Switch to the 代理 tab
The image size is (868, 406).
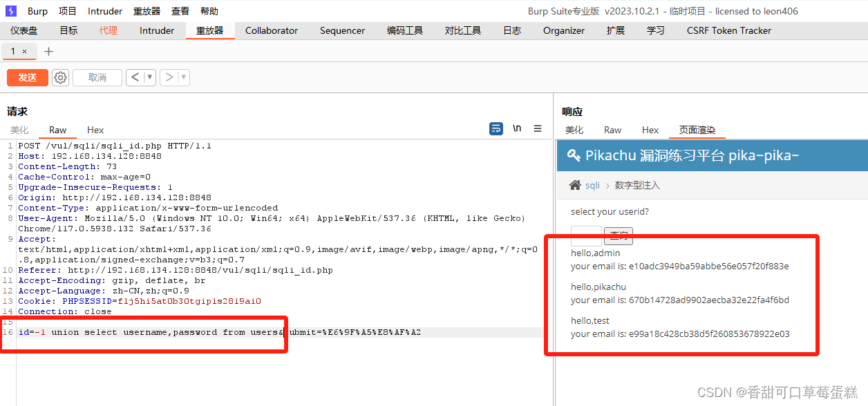[108, 30]
